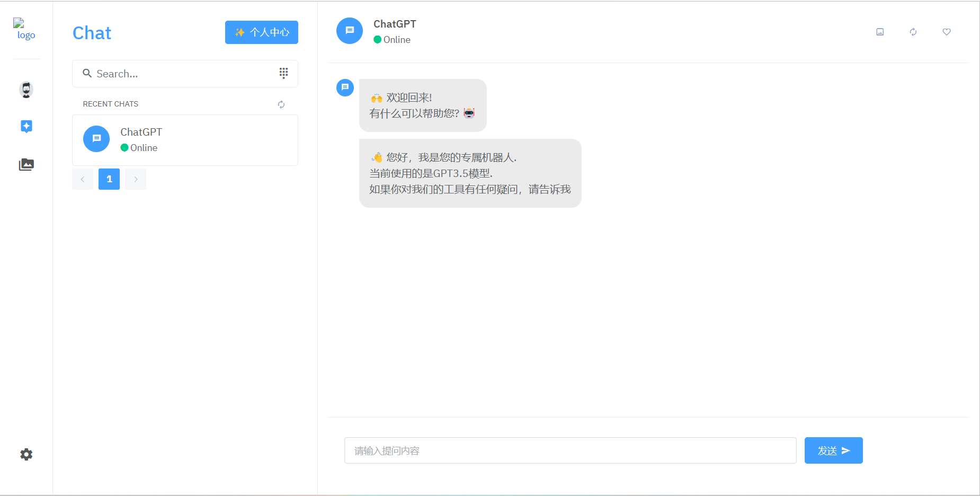This screenshot has width=980, height=496.
Task: Refresh the Recent Chats list
Action: [x=281, y=104]
